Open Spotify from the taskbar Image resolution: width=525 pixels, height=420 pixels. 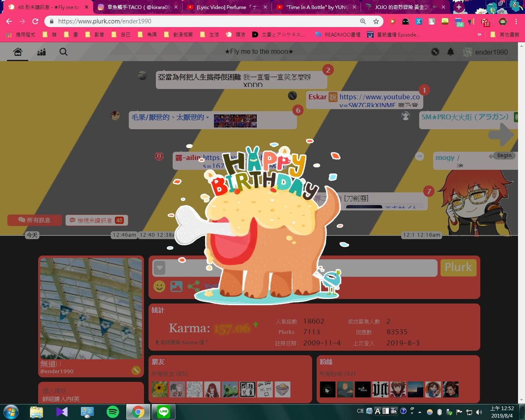[112, 411]
